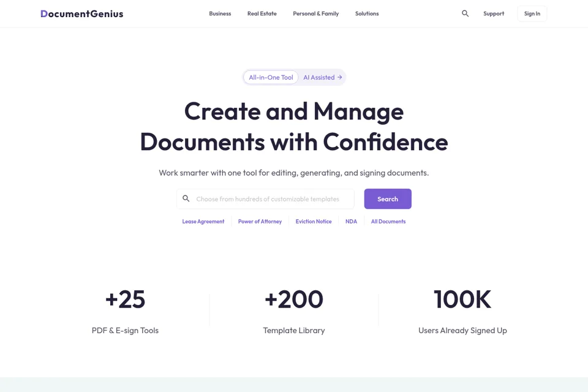Open the header search magnifier icon

coord(465,13)
